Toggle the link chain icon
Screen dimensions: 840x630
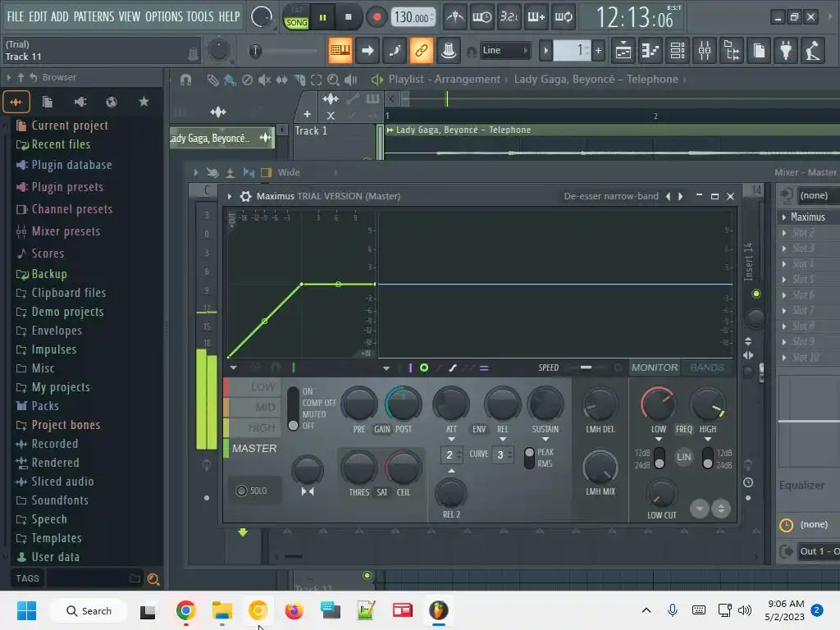tap(421, 50)
